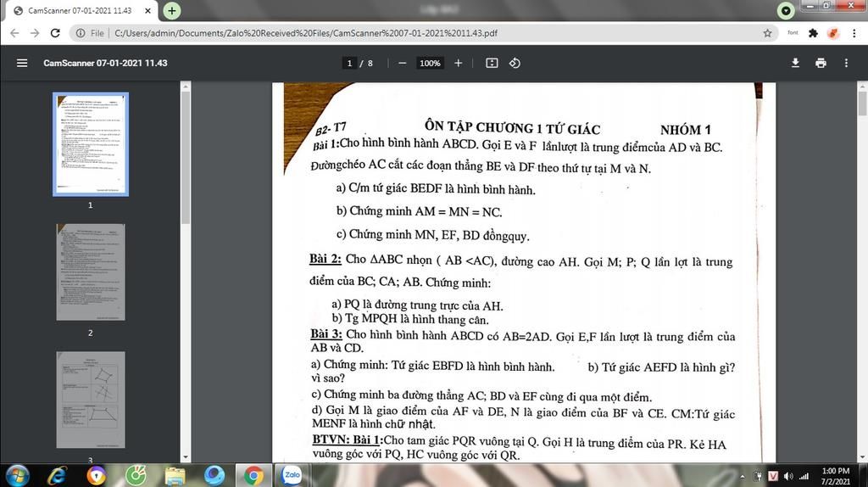Open Zalo from the taskbar
868x487 pixels.
pos(292,475)
